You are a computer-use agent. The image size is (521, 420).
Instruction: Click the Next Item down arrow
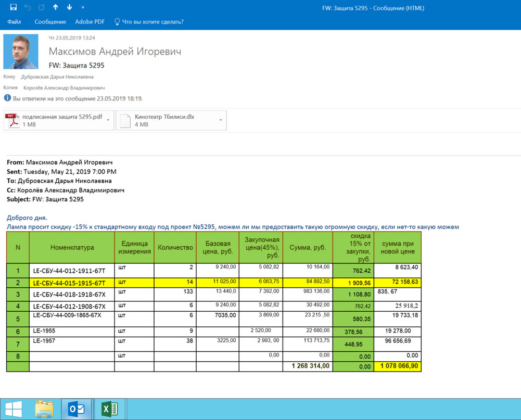[70, 8]
